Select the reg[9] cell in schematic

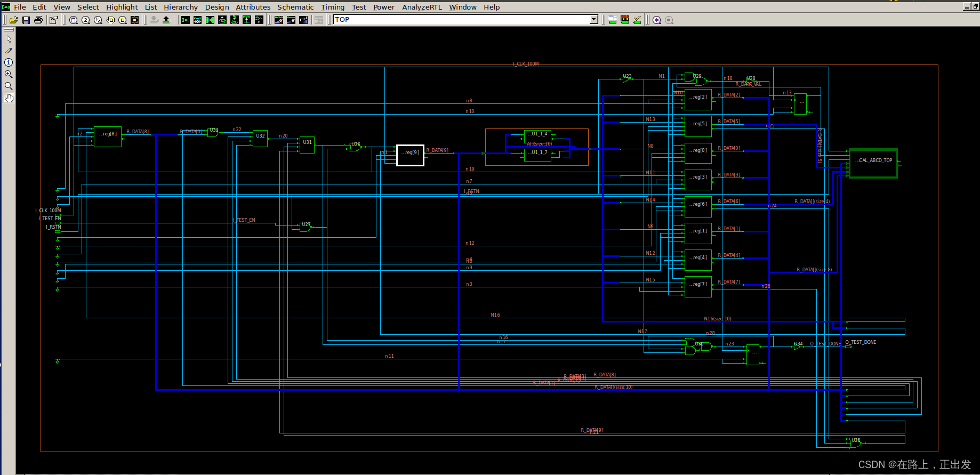tap(410, 155)
